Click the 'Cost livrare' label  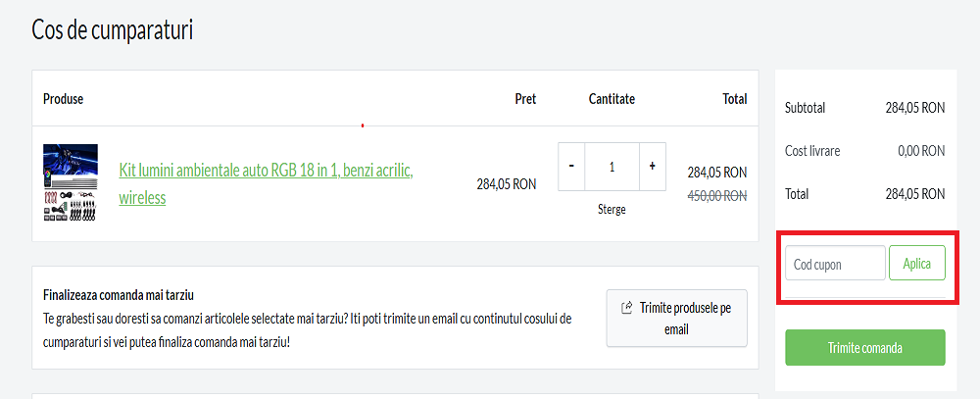click(x=812, y=151)
